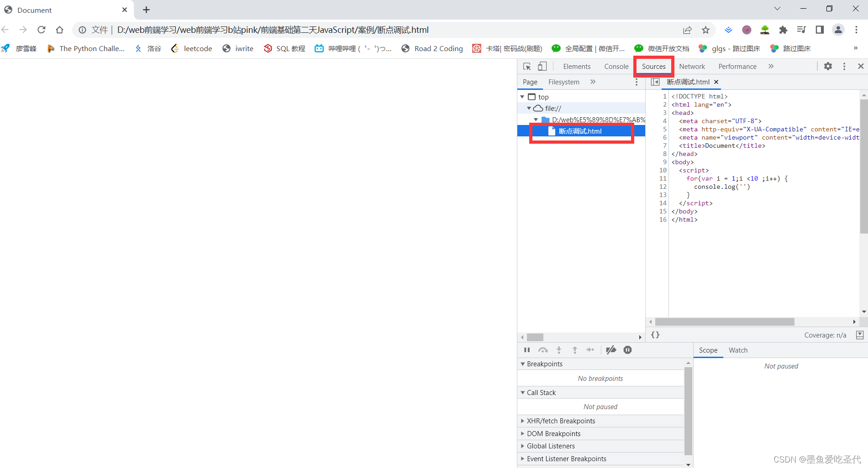Open Chrome three-dot menu

click(856, 30)
